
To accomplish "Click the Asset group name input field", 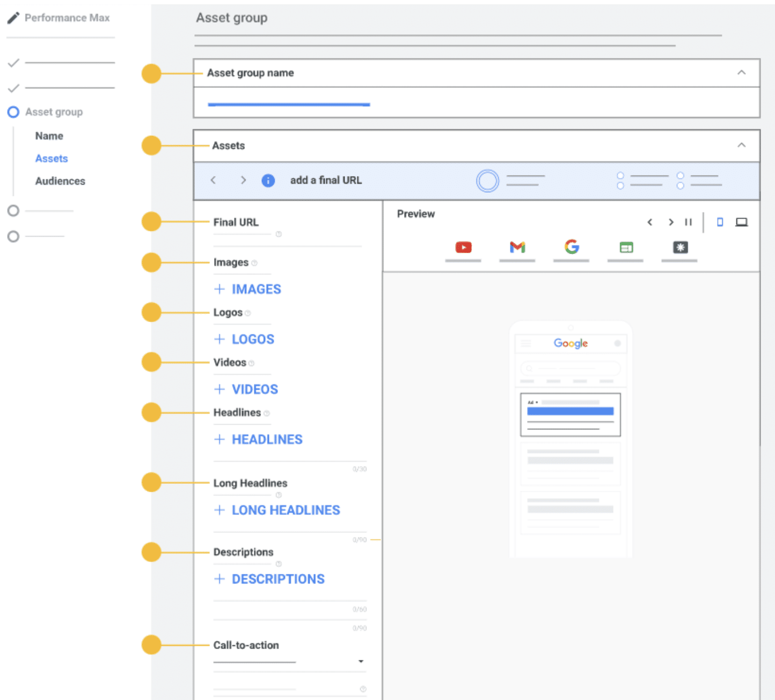I will 289,103.
